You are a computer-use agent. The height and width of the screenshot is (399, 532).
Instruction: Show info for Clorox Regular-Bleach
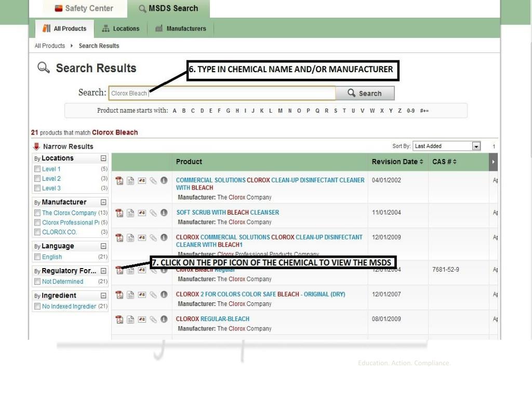164,319
